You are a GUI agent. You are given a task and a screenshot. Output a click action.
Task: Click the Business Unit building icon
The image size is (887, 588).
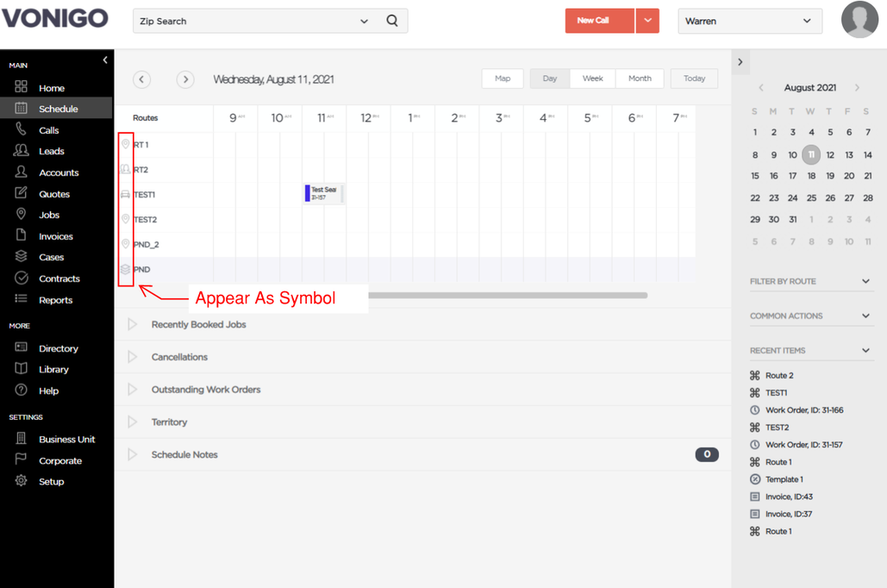click(21, 438)
